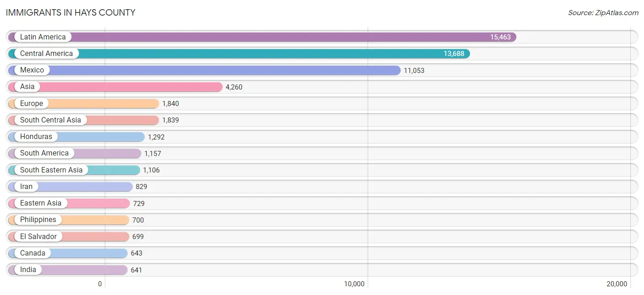The width and height of the screenshot is (644, 295).
Task: Click the Iran bar label
Action: (26, 187)
